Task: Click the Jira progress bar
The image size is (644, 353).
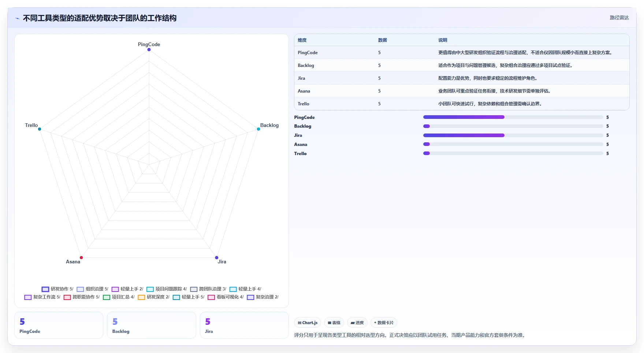Action: (x=513, y=135)
